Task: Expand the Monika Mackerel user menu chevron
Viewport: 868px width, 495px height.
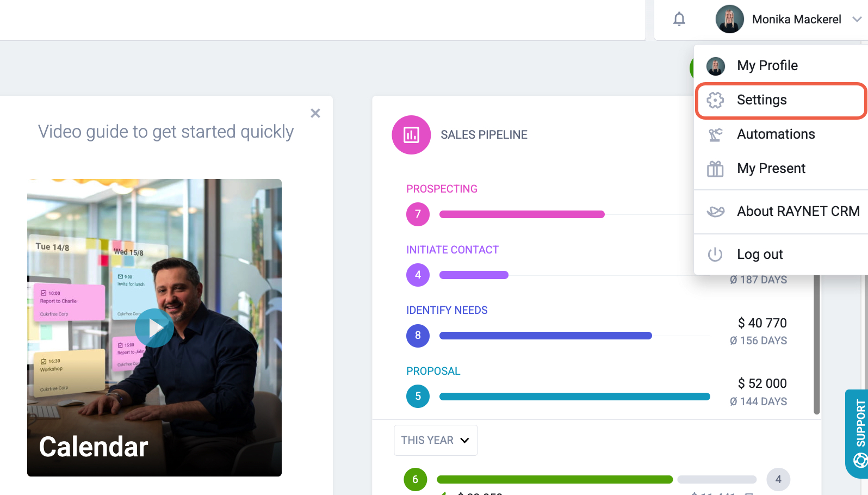Action: pos(857,20)
